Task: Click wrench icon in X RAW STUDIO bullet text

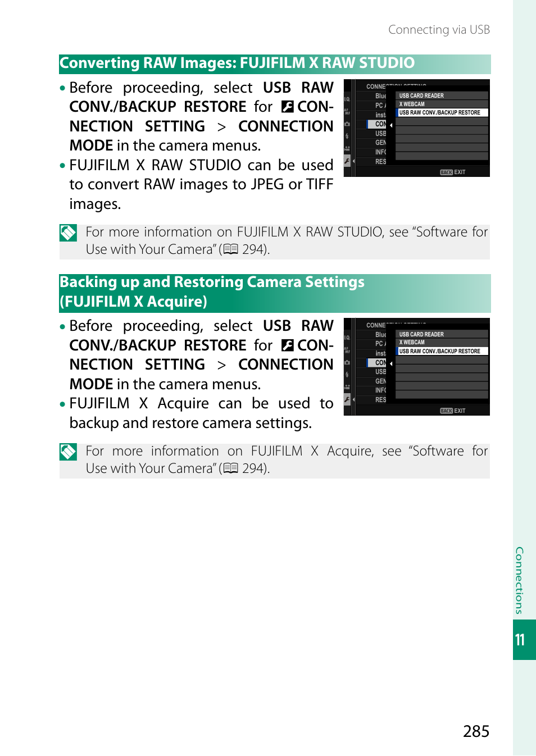Action: pyautogui.click(x=288, y=107)
